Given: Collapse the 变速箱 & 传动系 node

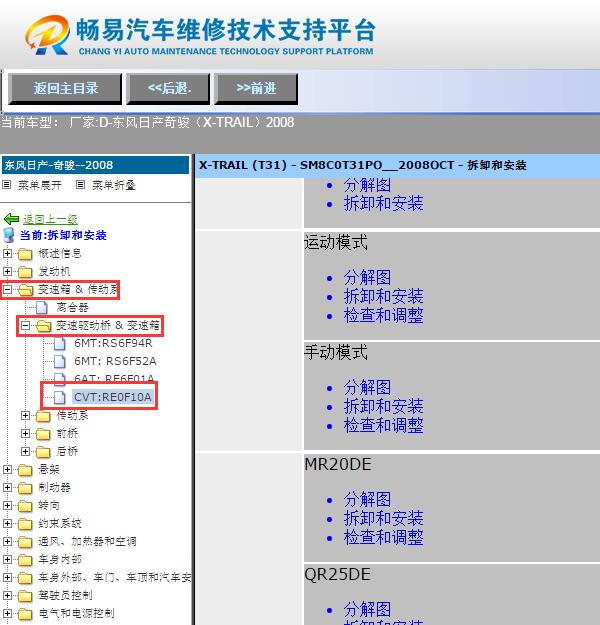Looking at the screenshot, I should pos(7,289).
